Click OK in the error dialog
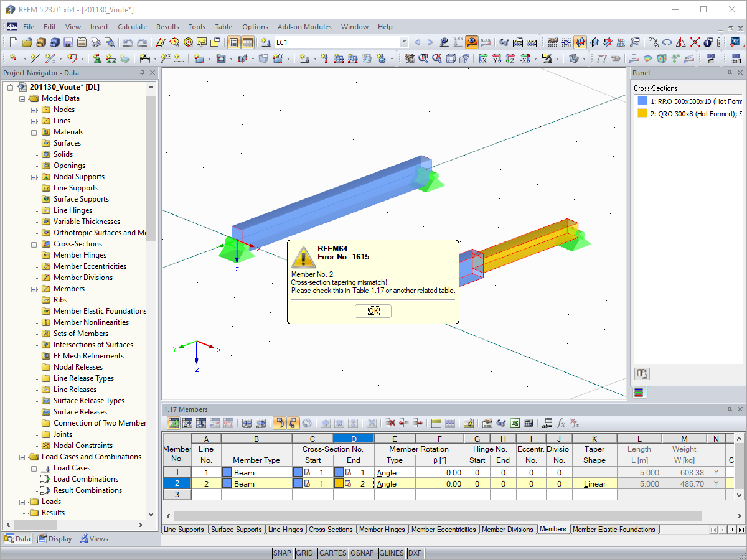747x560 pixels. coord(373,311)
